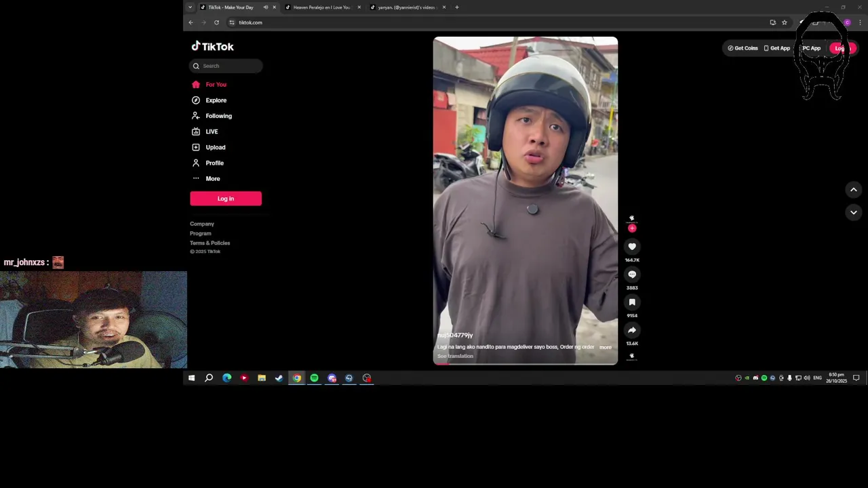
Task: Click See translation under the caption
Action: click(x=455, y=356)
